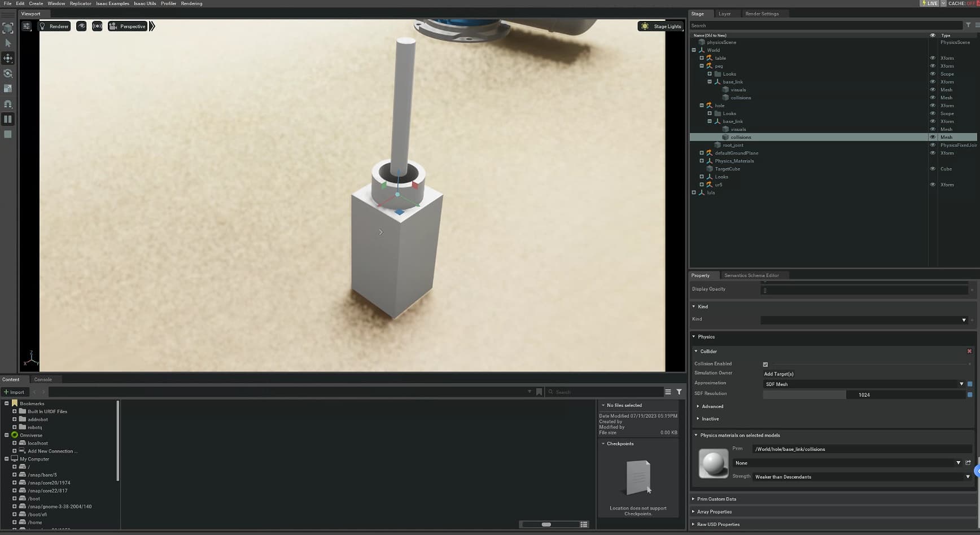Toggle visibility of the ur5 robot
Viewport: 980px width, 535px height.
point(933,185)
